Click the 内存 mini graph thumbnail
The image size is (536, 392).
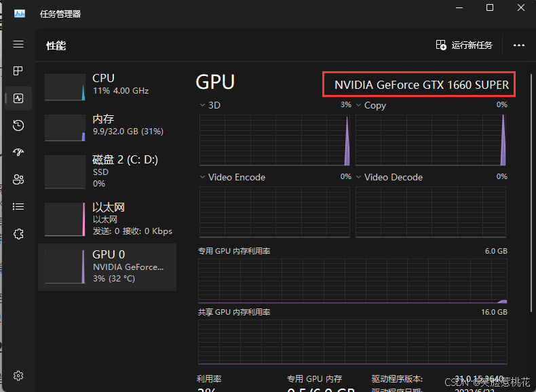[65, 128]
